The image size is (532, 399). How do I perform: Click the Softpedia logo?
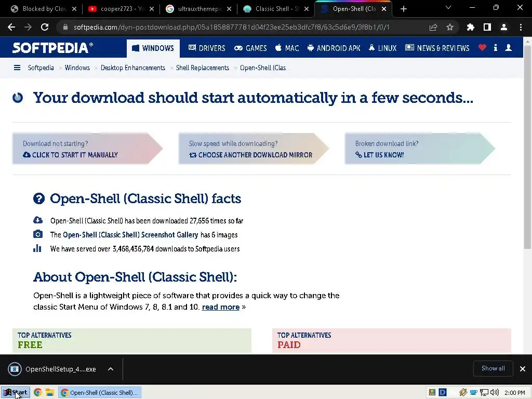[x=52, y=48]
